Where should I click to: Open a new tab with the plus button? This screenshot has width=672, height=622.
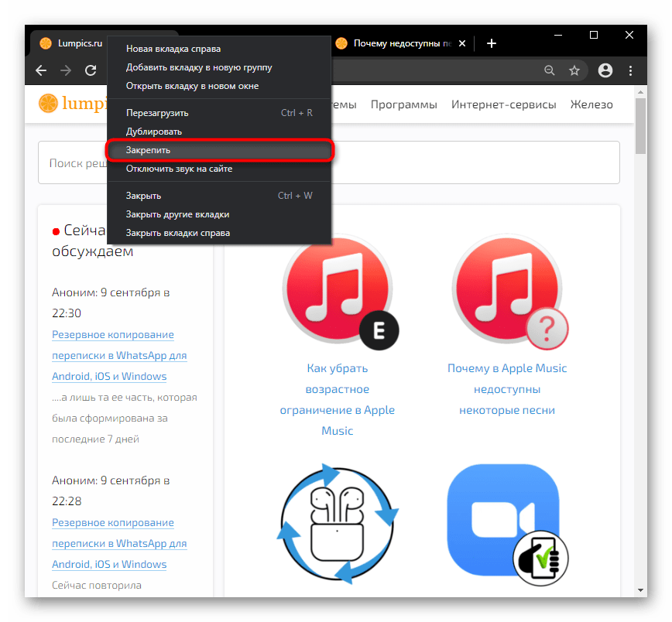point(491,43)
